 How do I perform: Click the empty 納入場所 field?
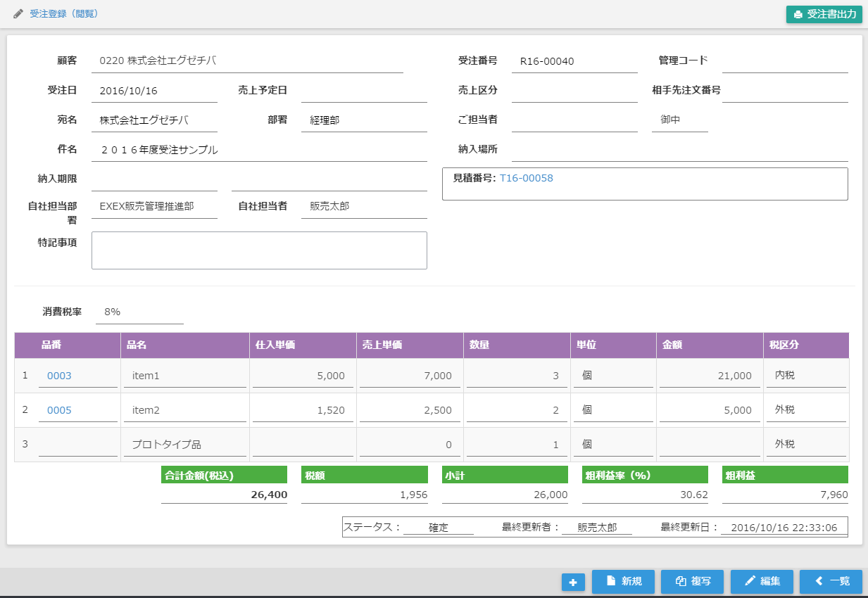(680, 150)
